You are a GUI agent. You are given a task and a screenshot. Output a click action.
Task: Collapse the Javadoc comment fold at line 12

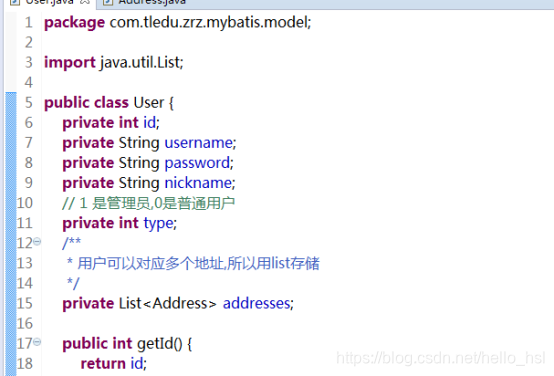point(37,242)
